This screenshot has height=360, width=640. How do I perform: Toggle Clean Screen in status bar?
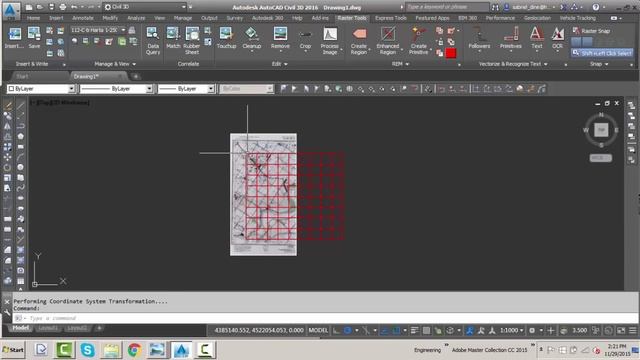(x=621, y=330)
